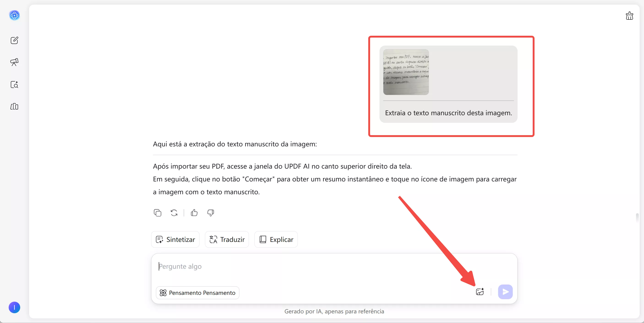Viewport: 644px width, 323px height.
Task: Give the response a thumbs down
Action: click(x=210, y=213)
